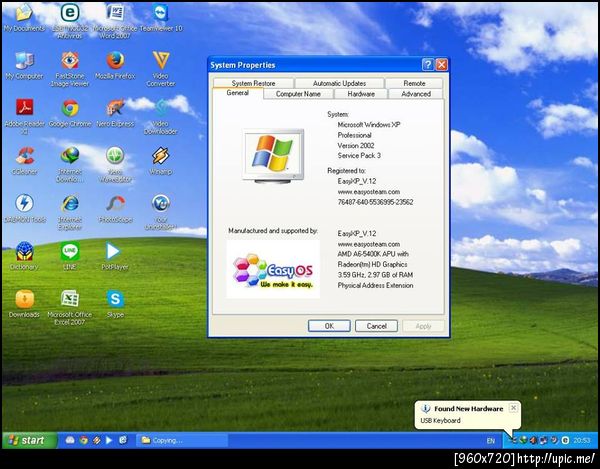Open DAEMON Tools desktop icon
Screen dimensions: 600x469
point(24,208)
